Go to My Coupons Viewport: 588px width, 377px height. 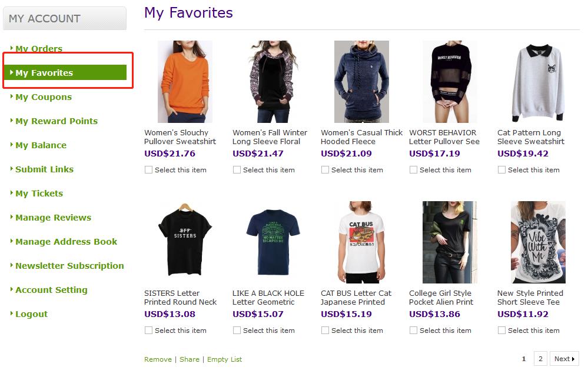pyautogui.click(x=44, y=97)
